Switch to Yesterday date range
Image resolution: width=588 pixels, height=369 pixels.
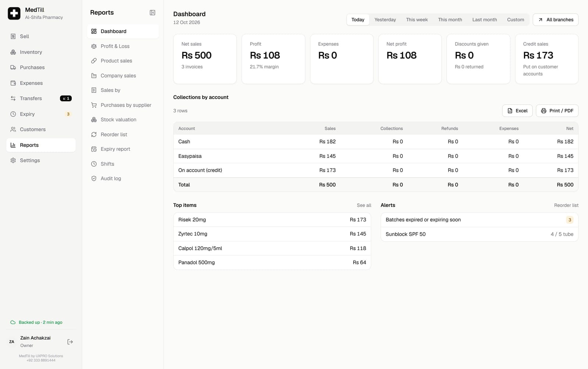[385, 19]
